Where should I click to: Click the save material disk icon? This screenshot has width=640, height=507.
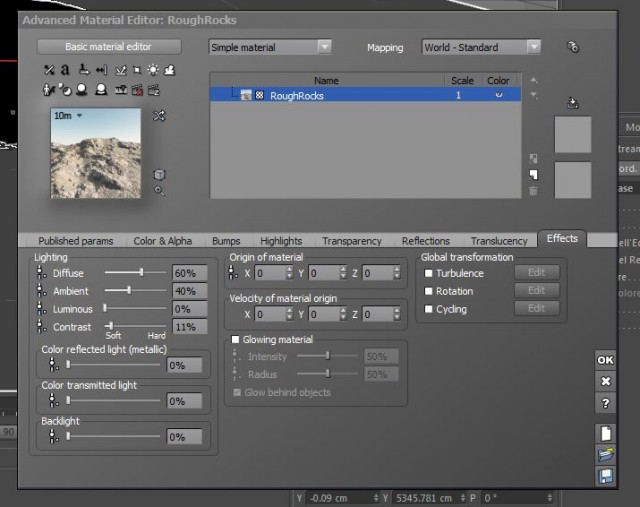(x=605, y=476)
